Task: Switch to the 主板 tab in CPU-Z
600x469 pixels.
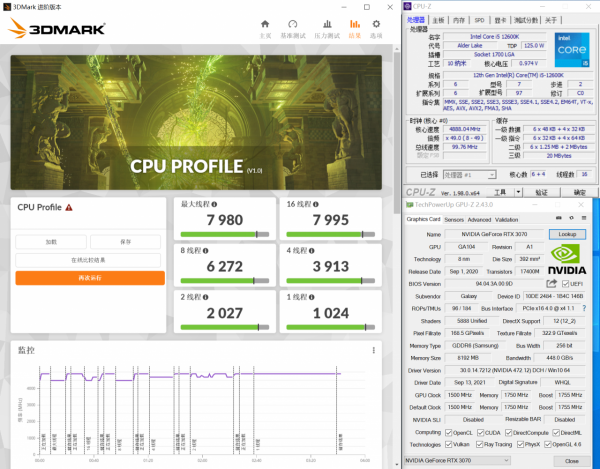Action: (438, 20)
